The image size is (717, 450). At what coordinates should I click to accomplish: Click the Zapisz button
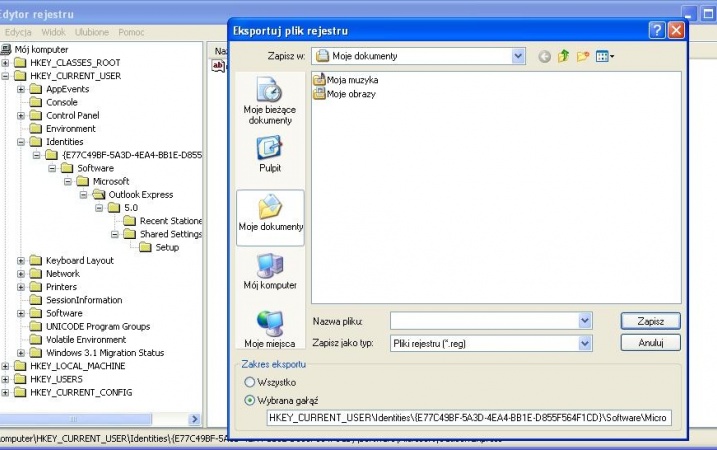click(650, 321)
